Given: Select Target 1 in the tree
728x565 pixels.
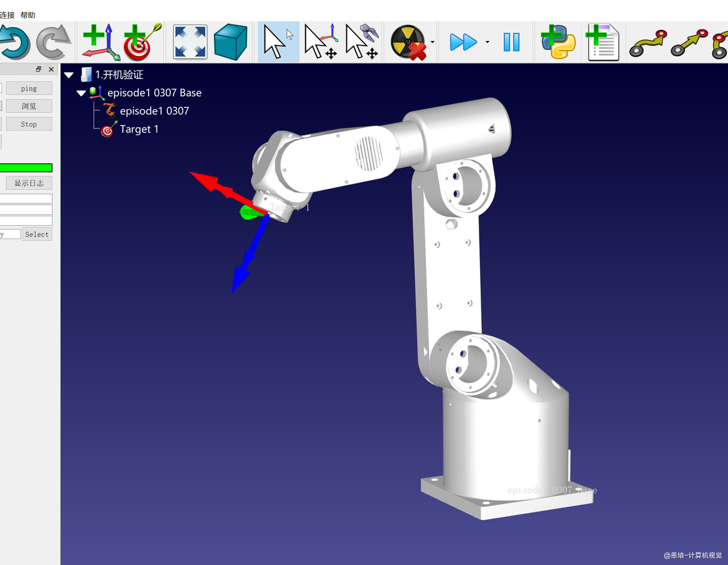Looking at the screenshot, I should (139, 129).
